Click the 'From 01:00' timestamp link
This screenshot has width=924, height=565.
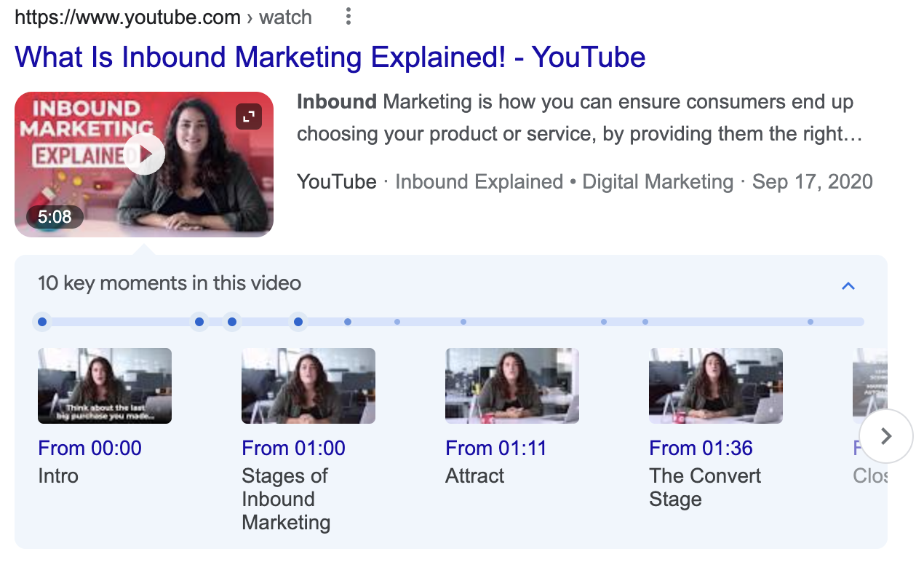click(294, 448)
